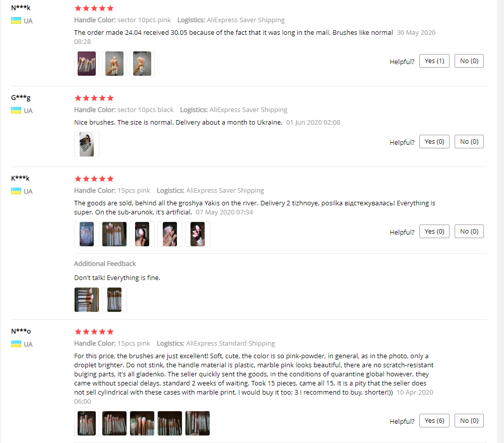The image size is (504, 443).
Task: Click Yes (1) helpful on N***k's review
Action: (434, 61)
